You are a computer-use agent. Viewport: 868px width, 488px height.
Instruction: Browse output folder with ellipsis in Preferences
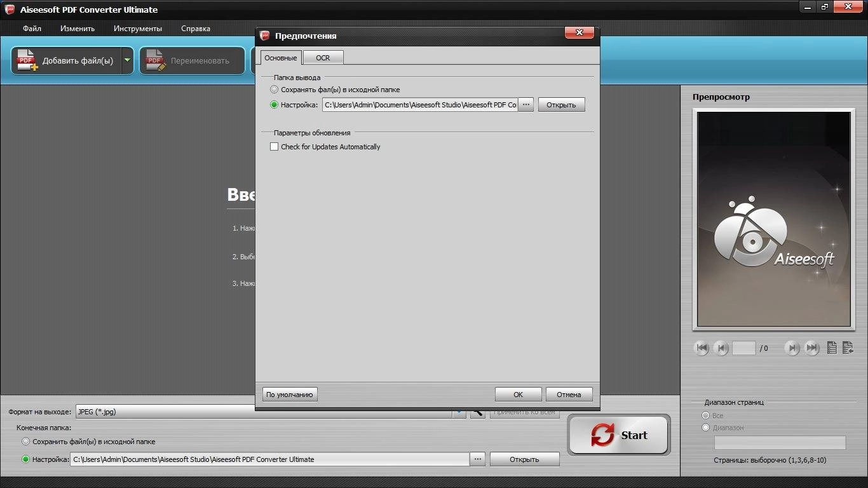[526, 105]
